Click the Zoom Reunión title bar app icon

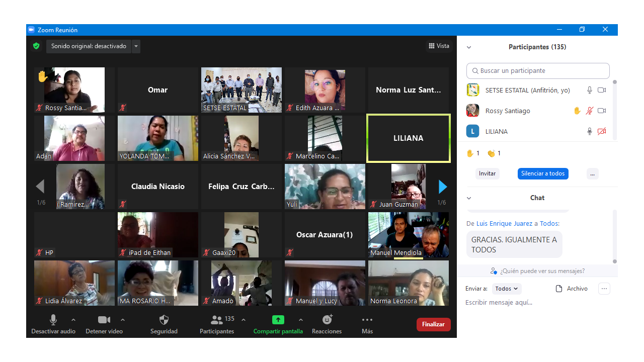(31, 30)
